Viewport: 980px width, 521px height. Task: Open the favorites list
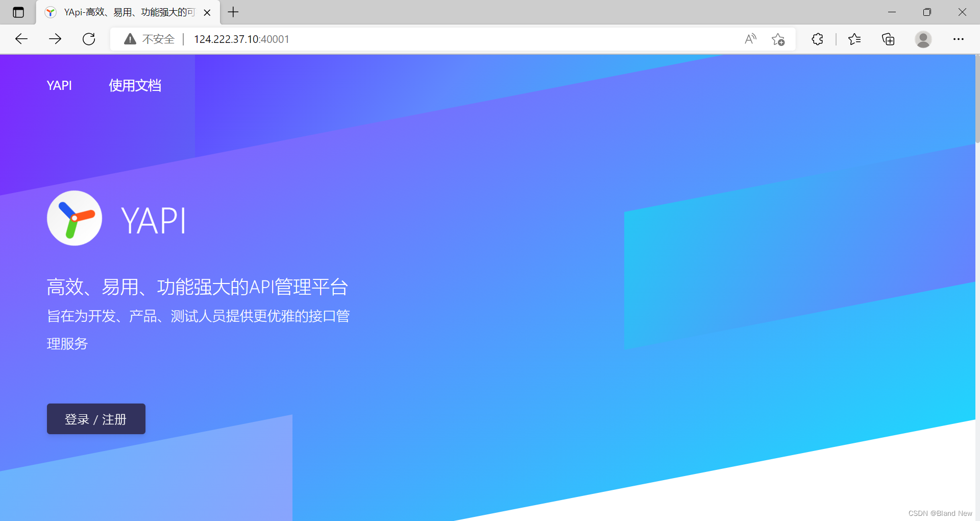854,39
